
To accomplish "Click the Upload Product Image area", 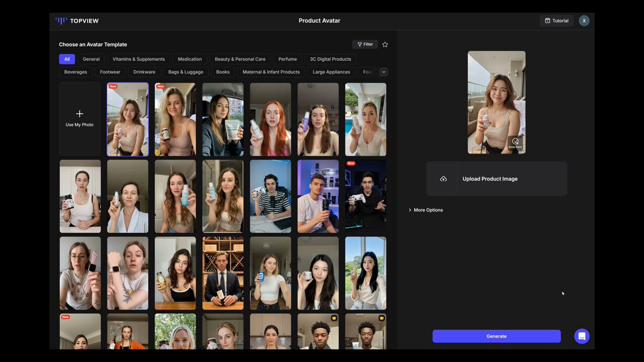I will click(x=496, y=179).
